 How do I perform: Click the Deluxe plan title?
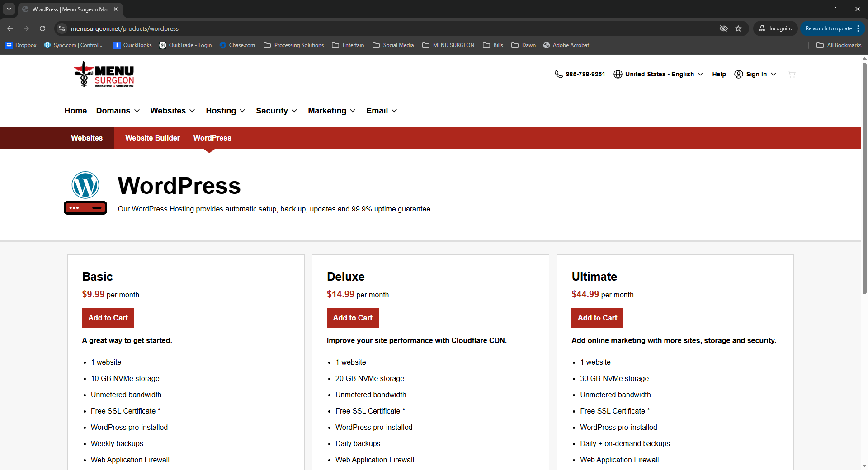(345, 277)
